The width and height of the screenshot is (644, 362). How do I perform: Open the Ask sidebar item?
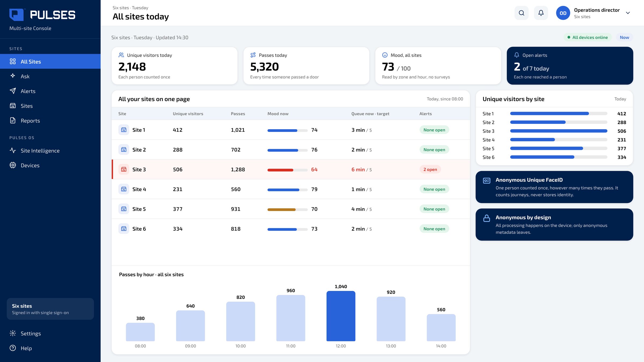tap(50, 76)
